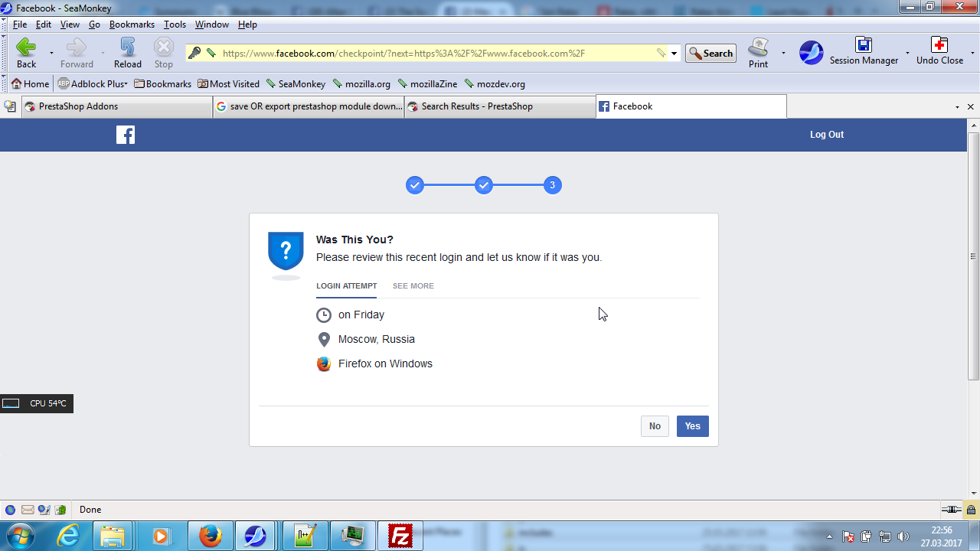Click the taskbar clock showing 22:56

942,536
